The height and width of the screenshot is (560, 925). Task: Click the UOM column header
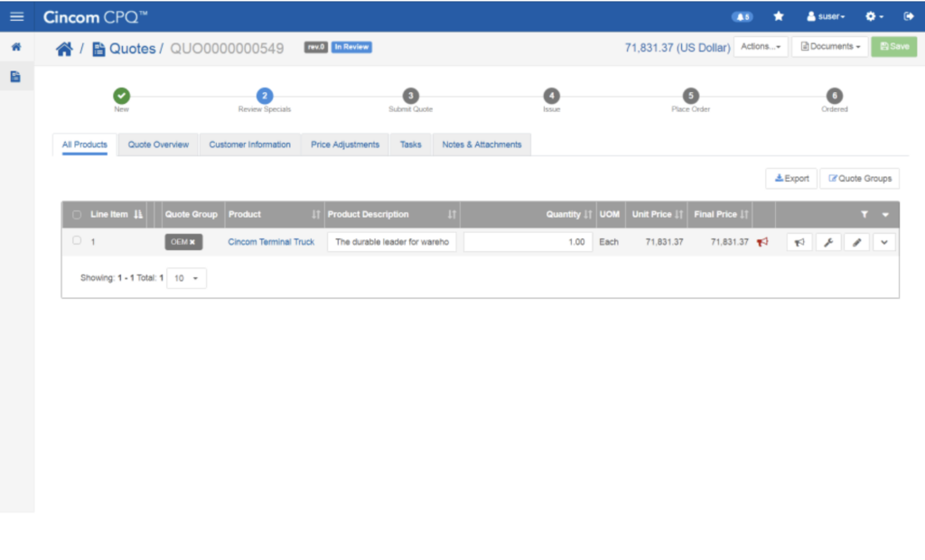[610, 214]
